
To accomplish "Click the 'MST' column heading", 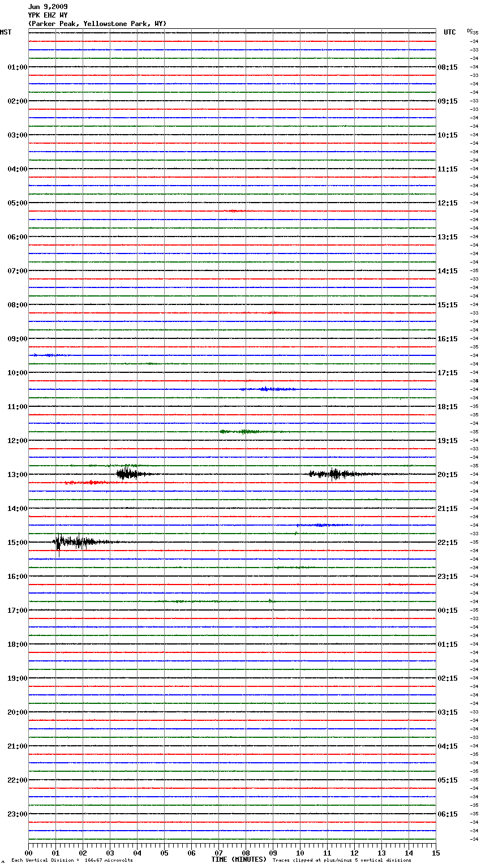I will [x=6, y=32].
